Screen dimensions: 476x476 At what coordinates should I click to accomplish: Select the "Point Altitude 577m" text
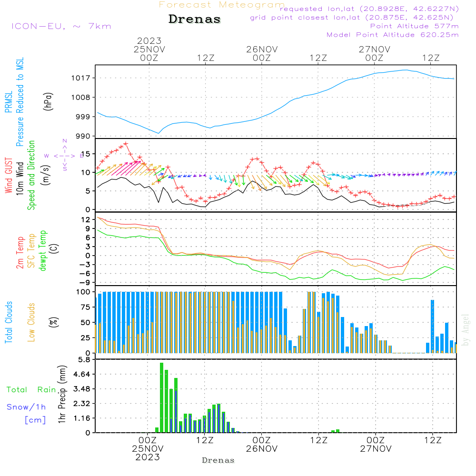point(414,26)
